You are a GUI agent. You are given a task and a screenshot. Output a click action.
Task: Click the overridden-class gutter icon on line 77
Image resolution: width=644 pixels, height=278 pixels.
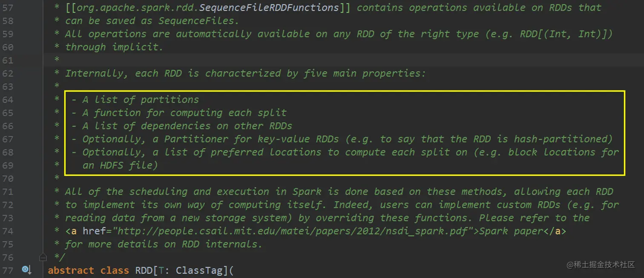(x=26, y=270)
